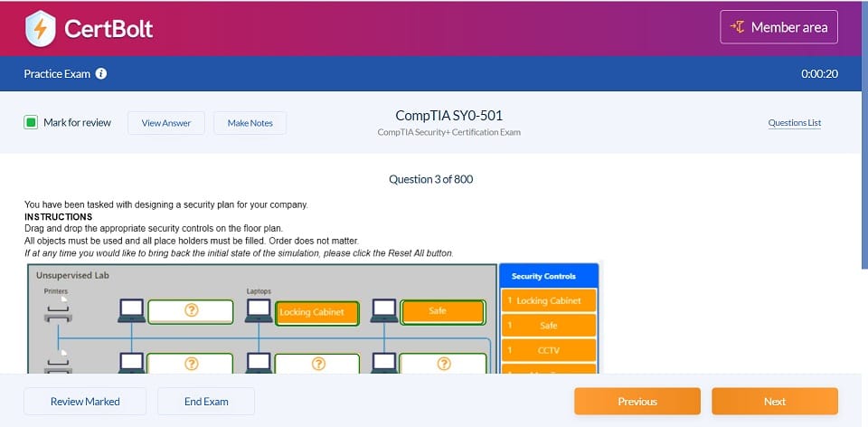
Task: Open Make Notes
Action: pyautogui.click(x=250, y=123)
